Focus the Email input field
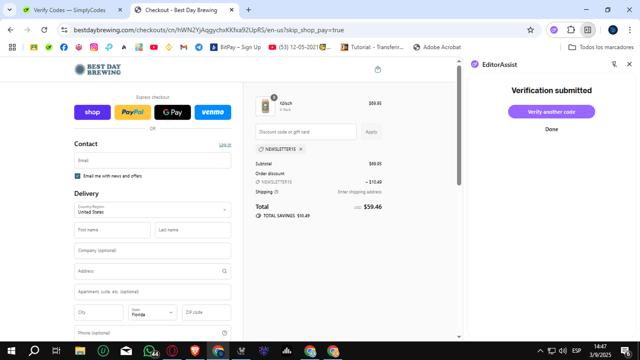Viewport: 640px width, 360px height. (153, 160)
